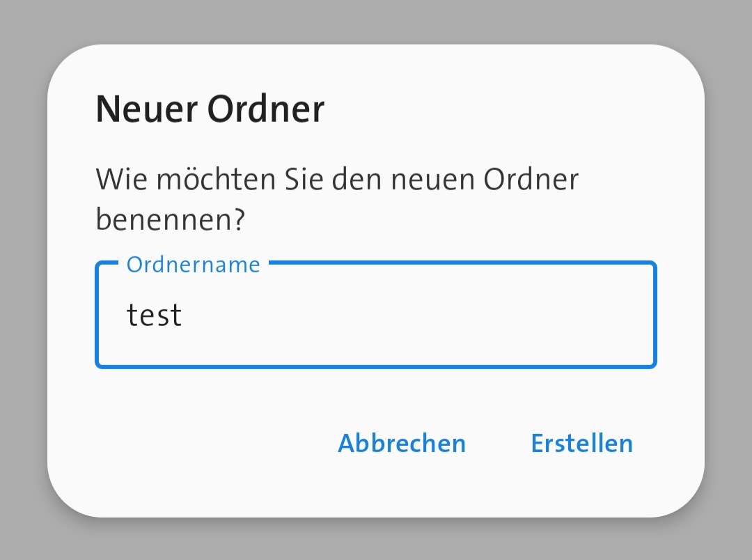Tap the gray area right of the dialog

pos(728,279)
